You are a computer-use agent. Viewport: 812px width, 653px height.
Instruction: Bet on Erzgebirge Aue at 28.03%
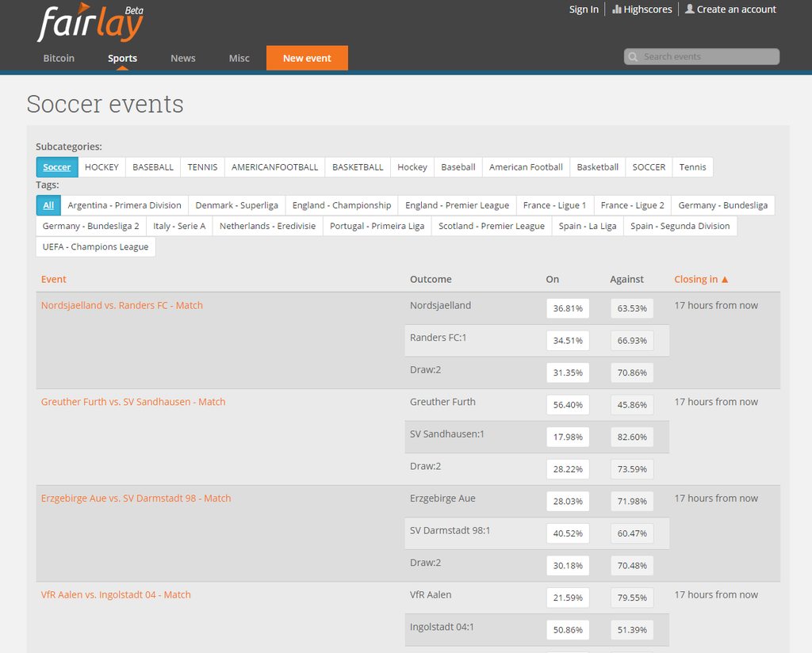[568, 502]
